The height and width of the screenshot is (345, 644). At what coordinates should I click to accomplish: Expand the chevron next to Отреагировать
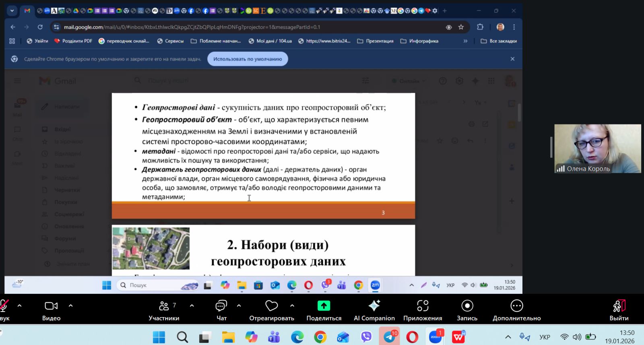click(292, 306)
